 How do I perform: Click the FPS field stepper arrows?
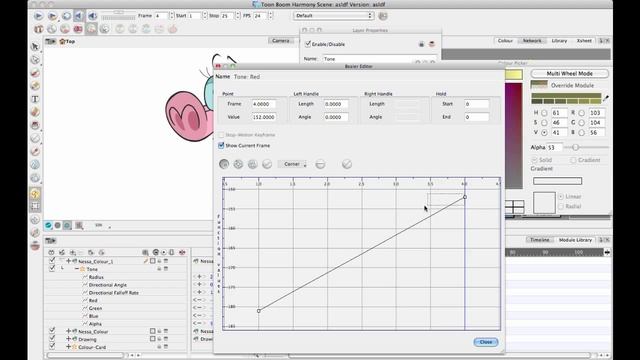click(270, 16)
